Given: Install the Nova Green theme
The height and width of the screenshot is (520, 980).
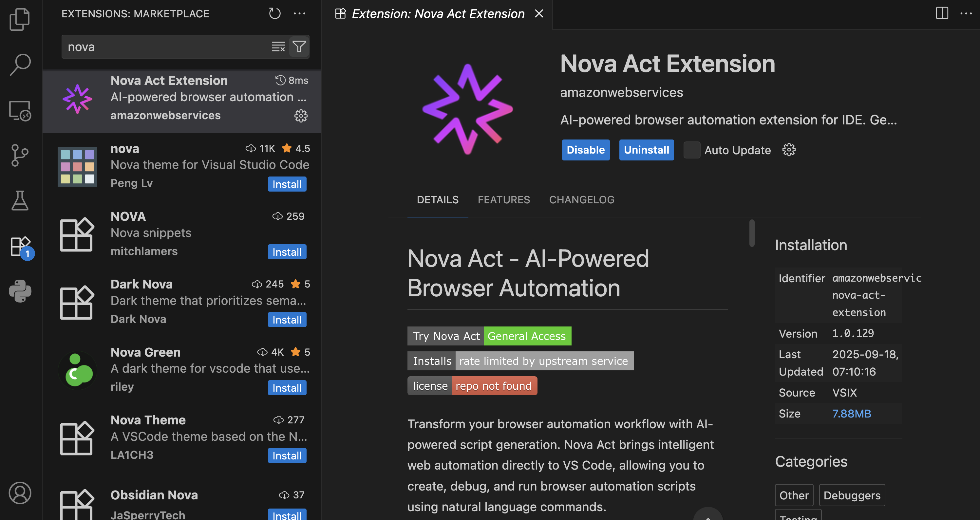Looking at the screenshot, I should [x=287, y=388].
